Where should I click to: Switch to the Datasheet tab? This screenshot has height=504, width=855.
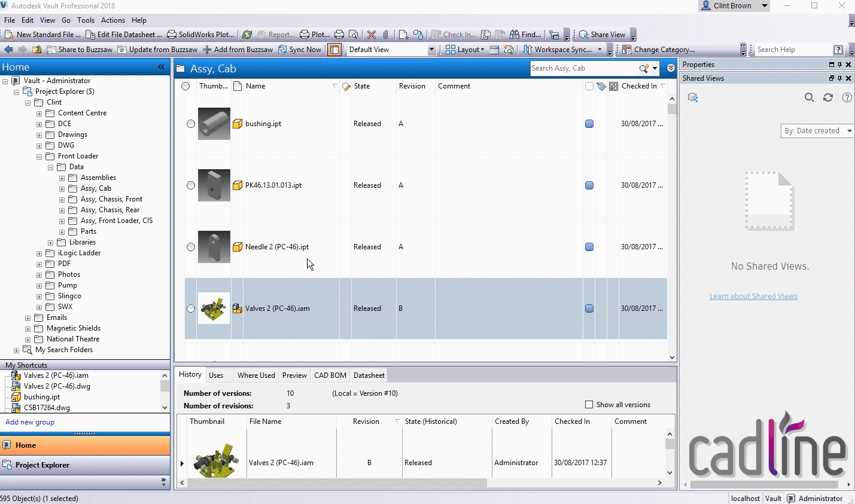pos(369,375)
